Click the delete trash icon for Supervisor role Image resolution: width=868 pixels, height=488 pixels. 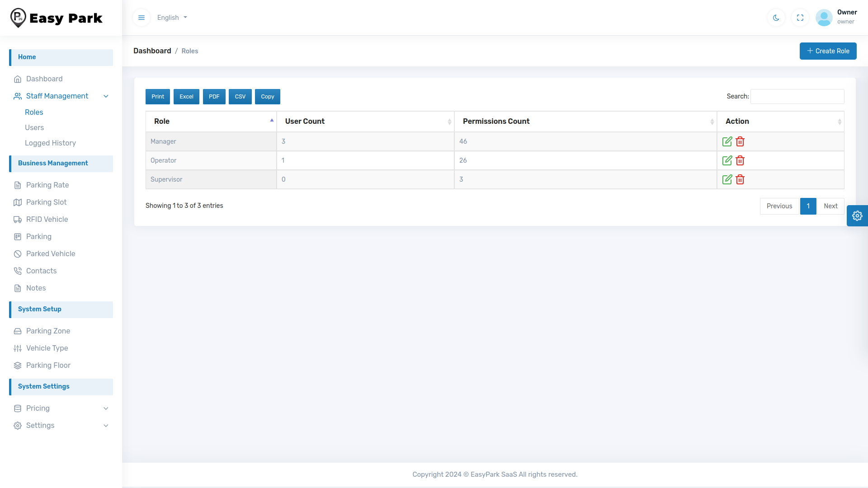(740, 179)
